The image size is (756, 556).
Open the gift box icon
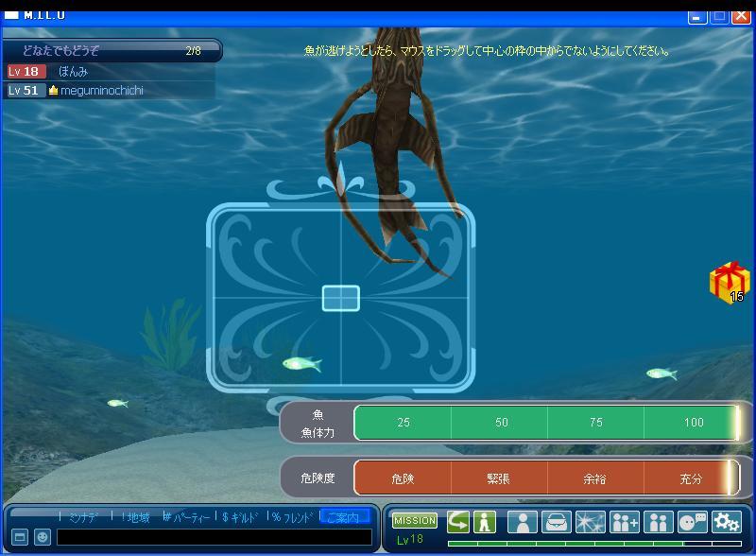pos(729,283)
